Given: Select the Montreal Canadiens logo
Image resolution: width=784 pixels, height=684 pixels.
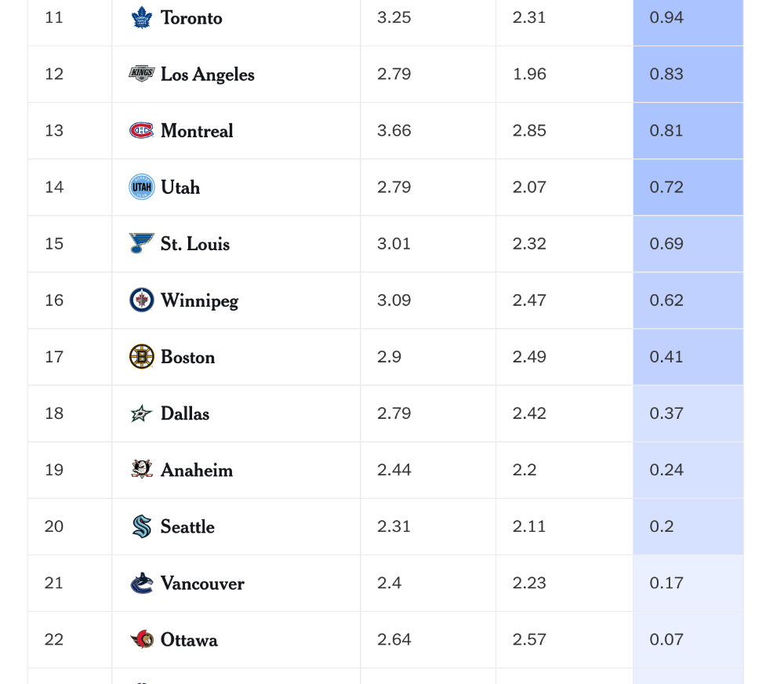Looking at the screenshot, I should pos(141,130).
